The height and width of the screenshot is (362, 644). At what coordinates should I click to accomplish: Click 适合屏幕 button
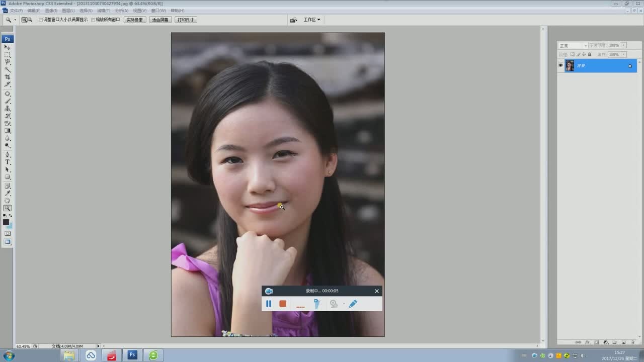(x=160, y=20)
